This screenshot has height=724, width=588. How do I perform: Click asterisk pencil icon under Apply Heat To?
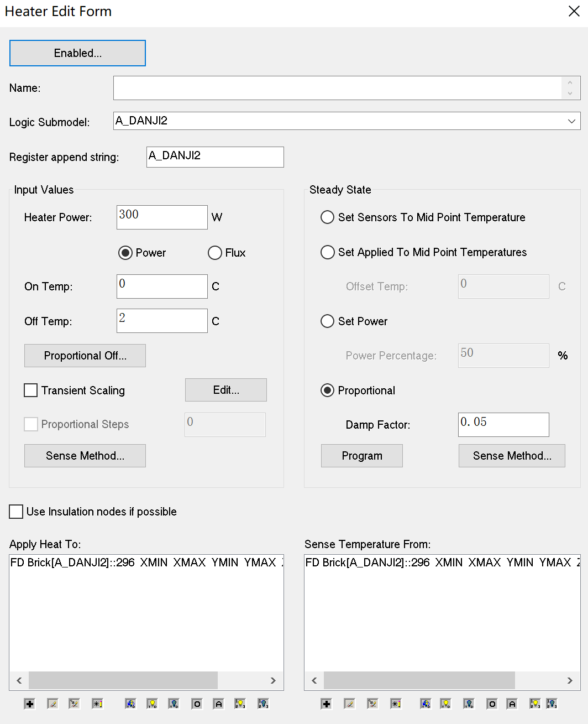[97, 704]
